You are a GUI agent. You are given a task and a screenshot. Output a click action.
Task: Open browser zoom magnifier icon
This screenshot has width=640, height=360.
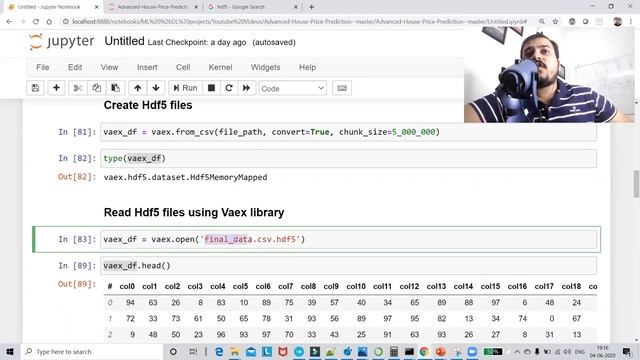point(542,22)
